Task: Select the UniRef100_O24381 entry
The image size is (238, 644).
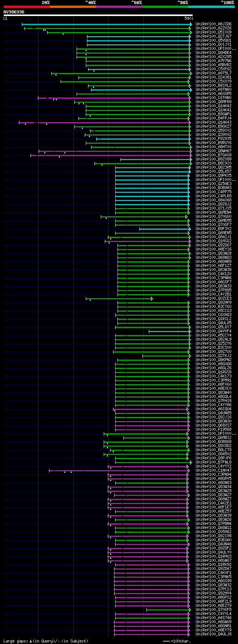Action: point(213,77)
